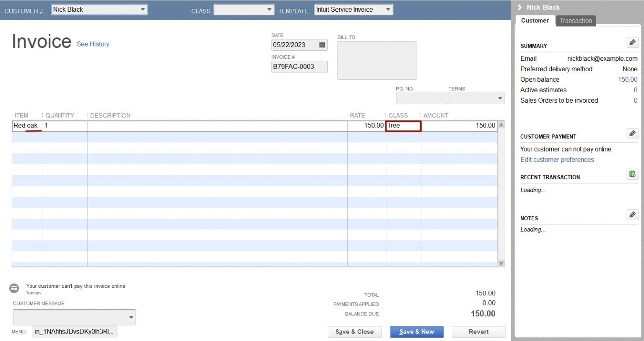This screenshot has width=644, height=341.
Task: Edit Customer Payment using its pencil icon
Action: [x=632, y=133]
